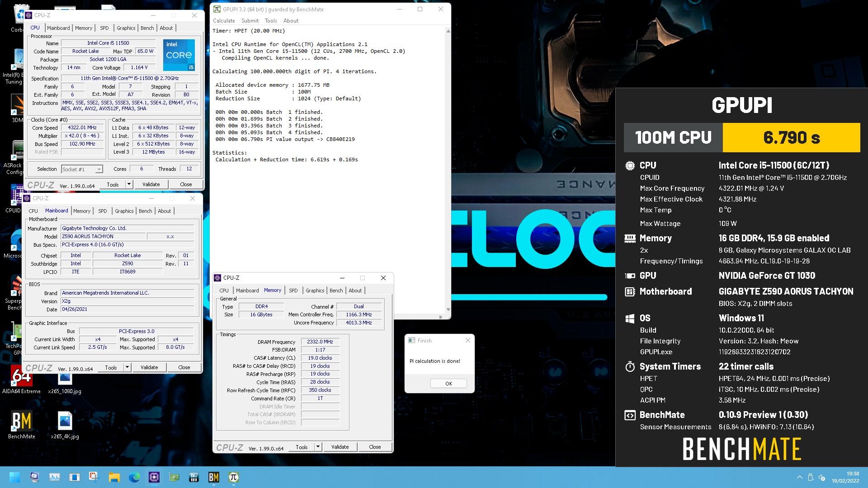
Task: Click the GPUPI window title bar icon
Action: pos(217,9)
